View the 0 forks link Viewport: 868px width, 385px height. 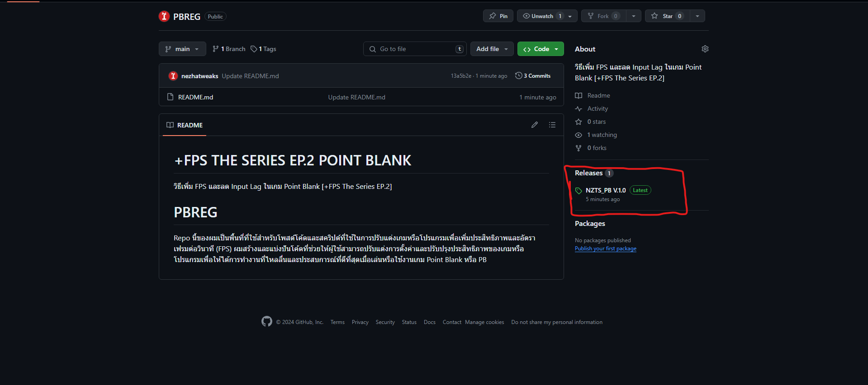(x=591, y=148)
